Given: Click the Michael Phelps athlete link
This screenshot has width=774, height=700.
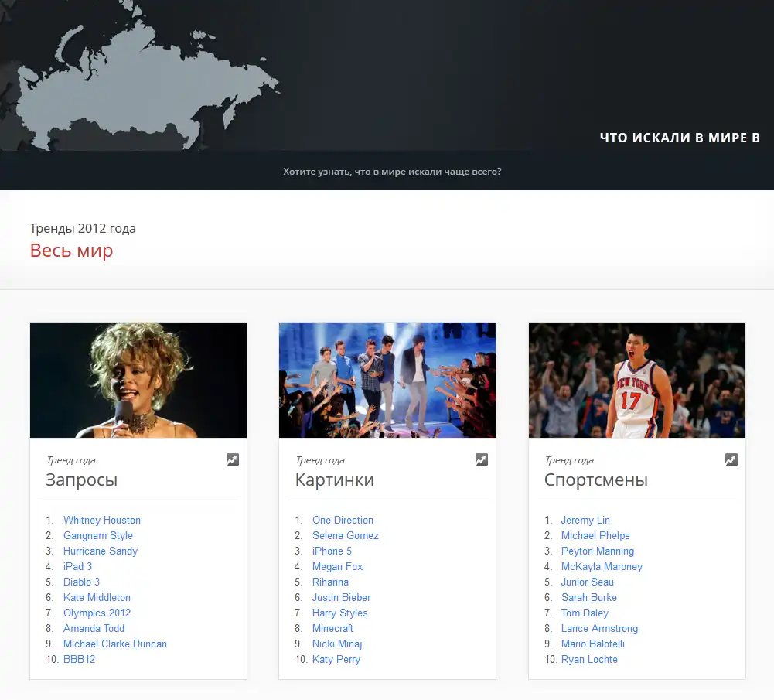Looking at the screenshot, I should coord(595,535).
